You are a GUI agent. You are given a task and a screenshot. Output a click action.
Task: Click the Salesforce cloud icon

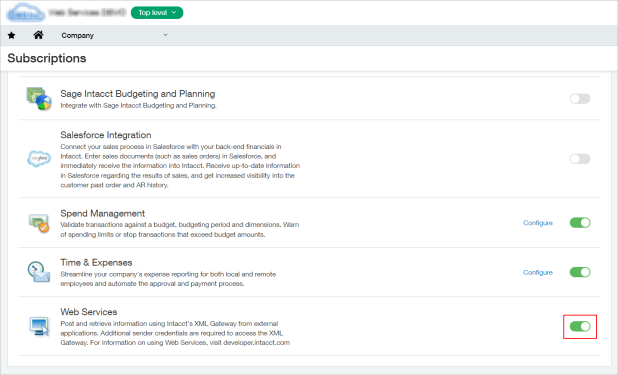pyautogui.click(x=39, y=159)
